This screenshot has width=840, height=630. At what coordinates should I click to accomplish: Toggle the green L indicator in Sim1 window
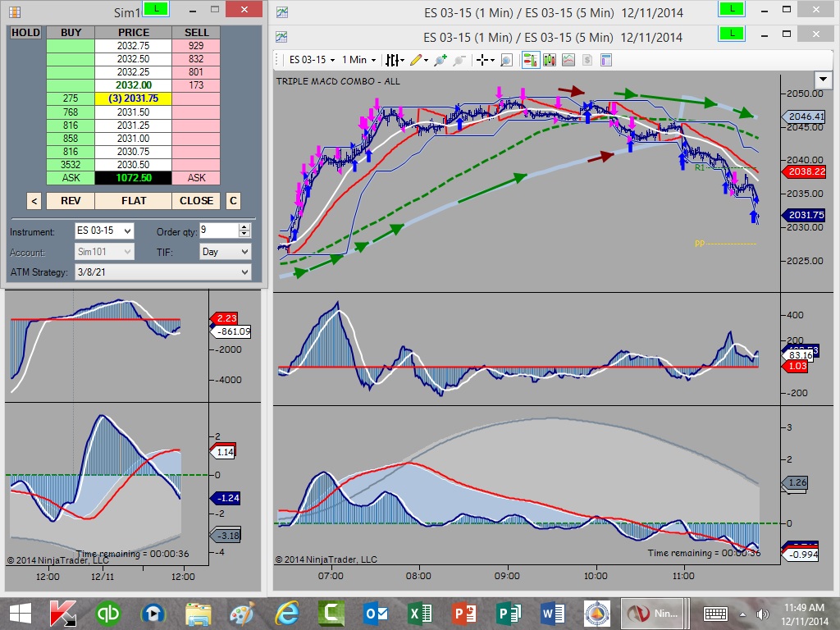click(x=156, y=9)
